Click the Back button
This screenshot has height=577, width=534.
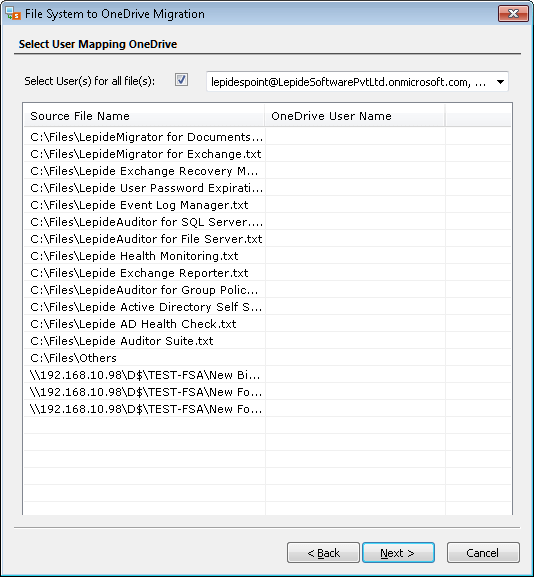pyautogui.click(x=323, y=552)
